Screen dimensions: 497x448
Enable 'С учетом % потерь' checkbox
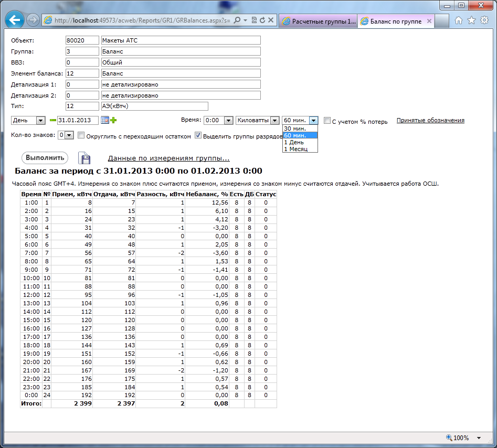point(327,121)
